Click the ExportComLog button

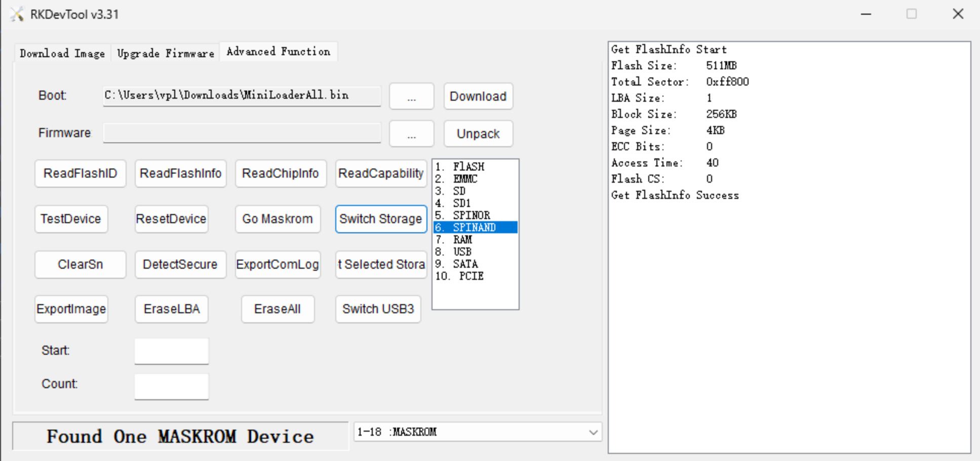coord(278,265)
